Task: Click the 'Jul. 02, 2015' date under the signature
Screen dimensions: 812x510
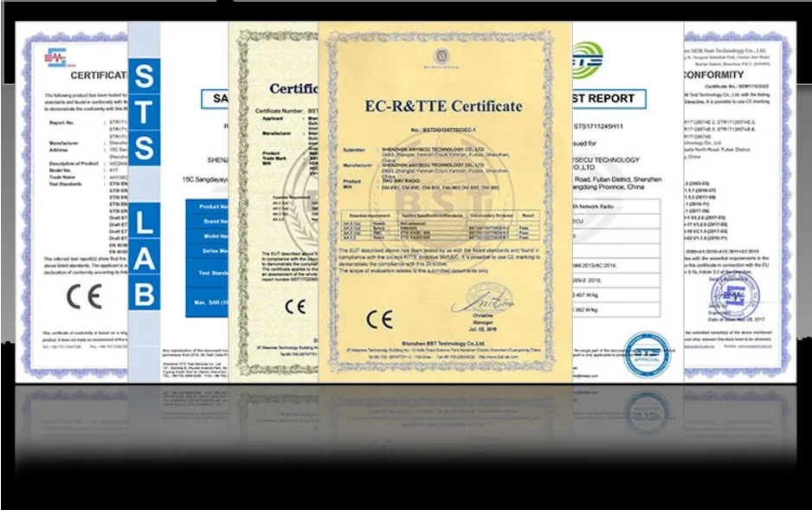Action: click(483, 329)
